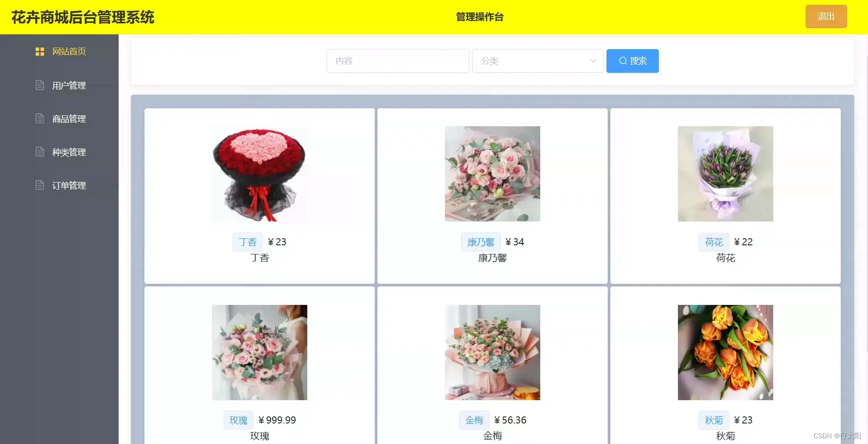
Task: Open the 康乃馨 bouquet thumbnail
Action: coord(493,174)
